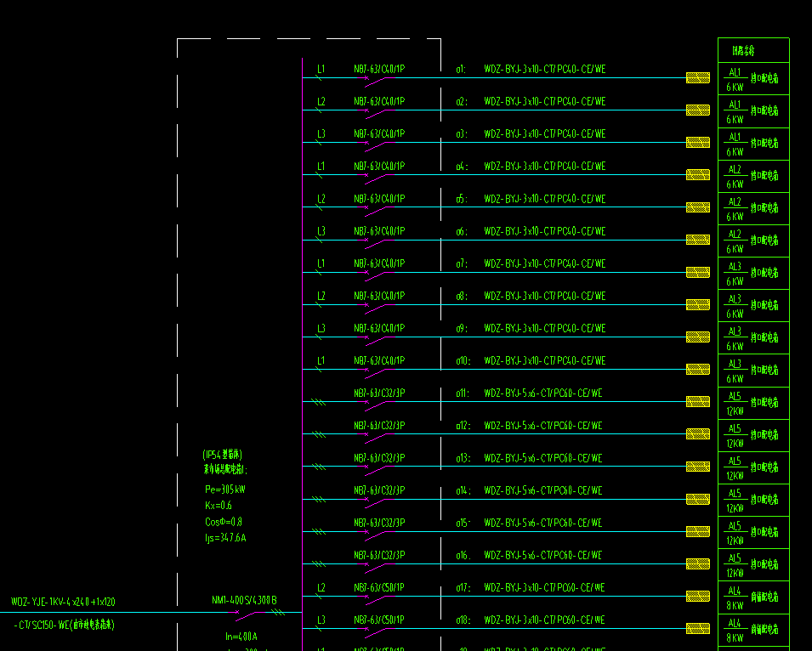Screen dimensions: 812x651
Task: Select the AL5 12KW load cell on circuit 14
Action: (753, 501)
